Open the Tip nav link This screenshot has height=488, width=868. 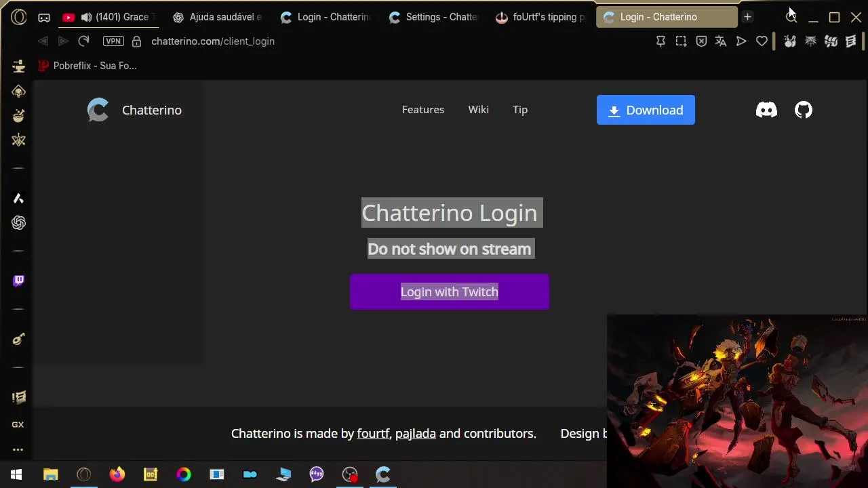point(520,110)
